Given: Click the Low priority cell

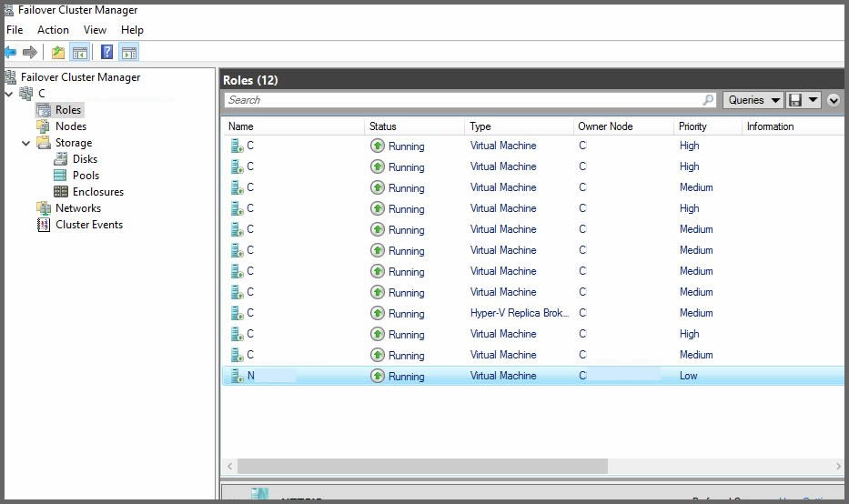Looking at the screenshot, I should tap(688, 376).
